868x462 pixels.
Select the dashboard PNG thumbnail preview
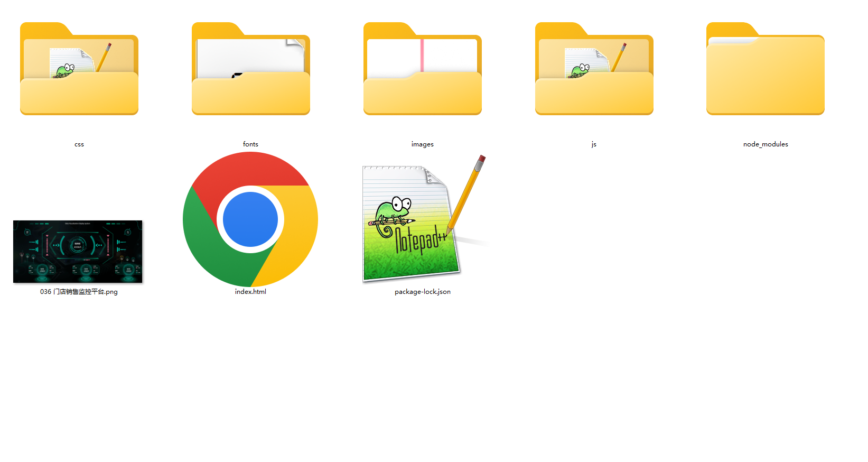pos(78,252)
